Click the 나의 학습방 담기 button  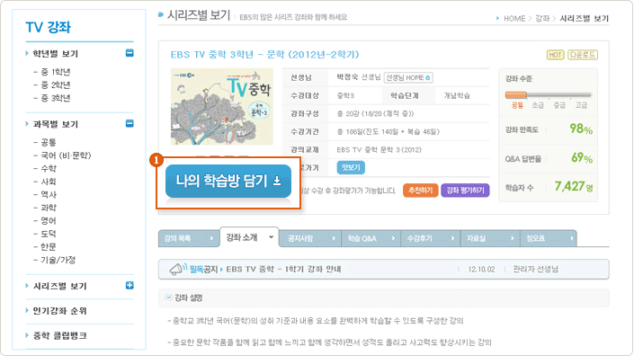click(228, 181)
